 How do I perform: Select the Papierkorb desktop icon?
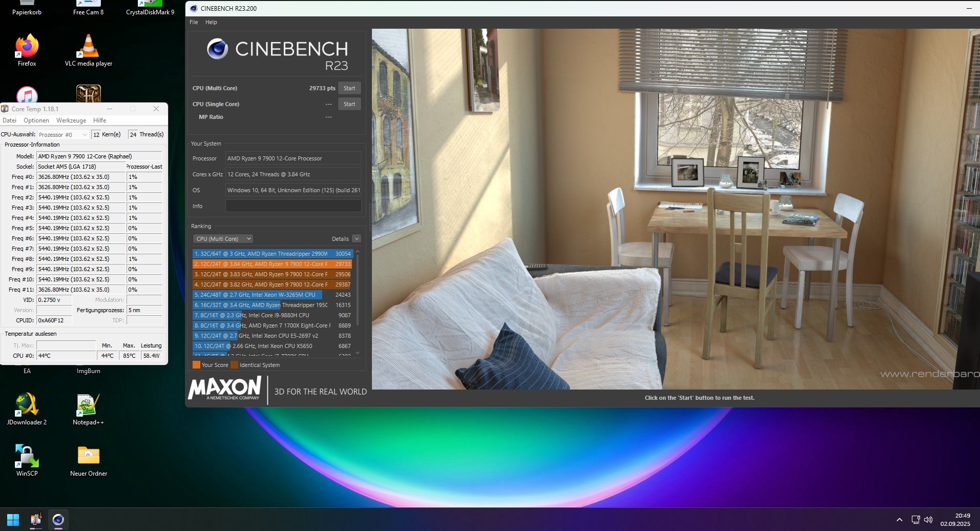[x=27, y=8]
